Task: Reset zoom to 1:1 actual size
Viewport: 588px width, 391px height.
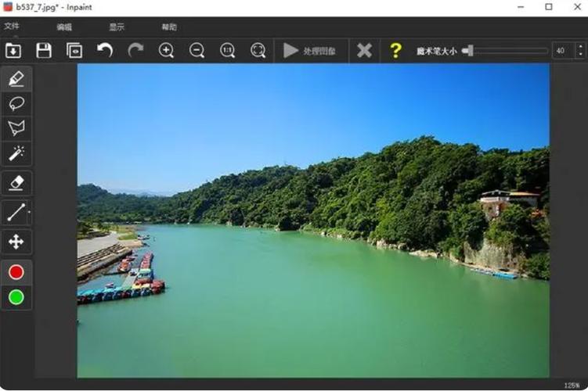Action: coord(228,51)
